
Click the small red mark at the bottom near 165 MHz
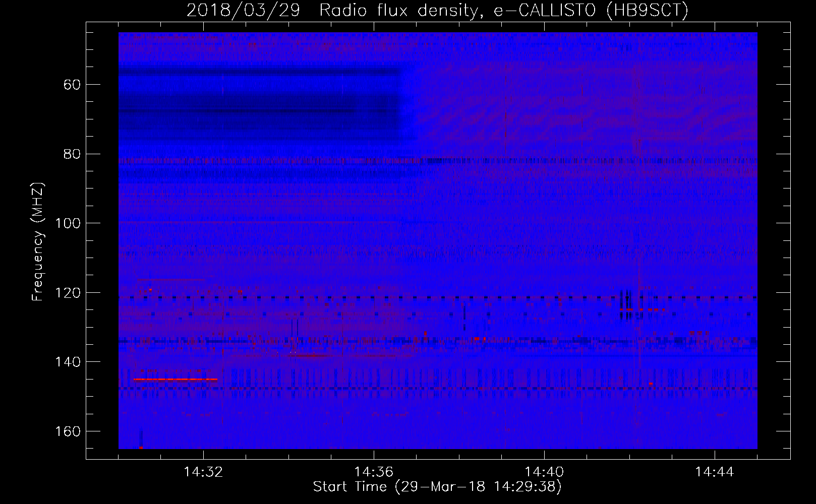pos(141,447)
